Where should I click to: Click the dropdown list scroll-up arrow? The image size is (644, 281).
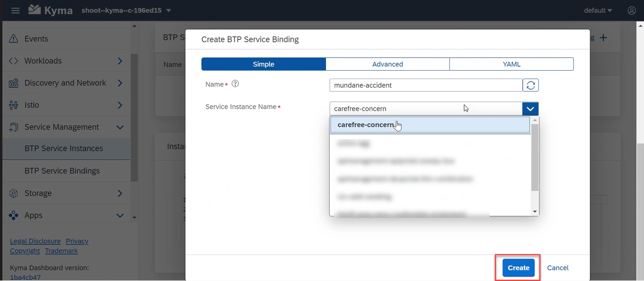534,120
